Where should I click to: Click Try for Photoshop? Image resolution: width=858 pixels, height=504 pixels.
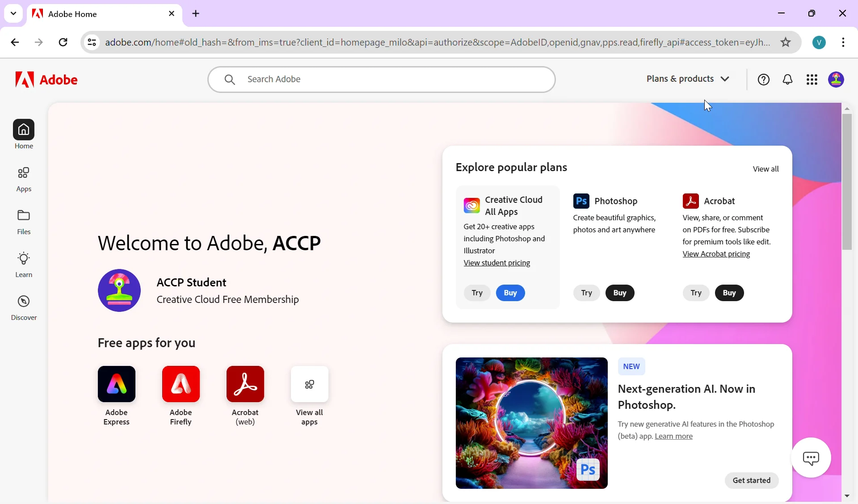pos(587,293)
